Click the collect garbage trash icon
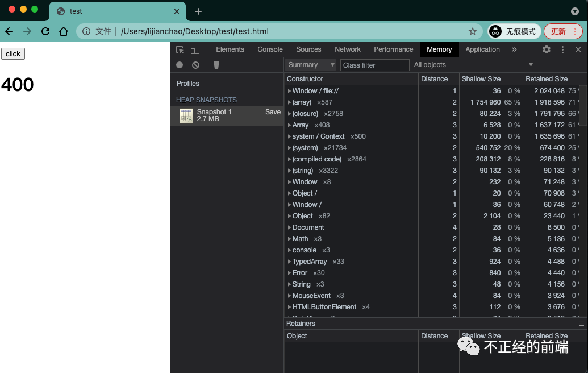 [216, 65]
